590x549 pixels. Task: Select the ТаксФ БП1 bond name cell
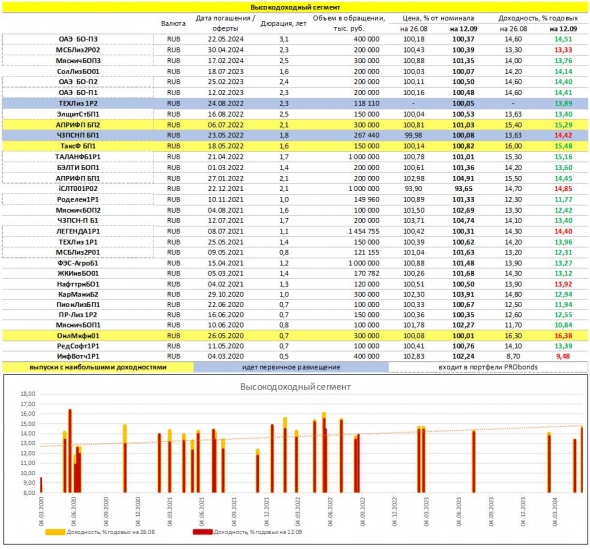pyautogui.click(x=78, y=146)
